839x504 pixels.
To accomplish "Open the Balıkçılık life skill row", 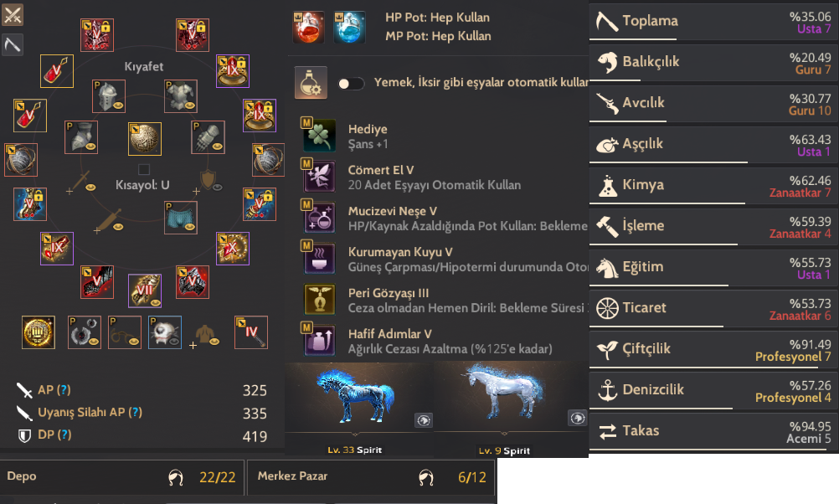I will click(x=713, y=63).
